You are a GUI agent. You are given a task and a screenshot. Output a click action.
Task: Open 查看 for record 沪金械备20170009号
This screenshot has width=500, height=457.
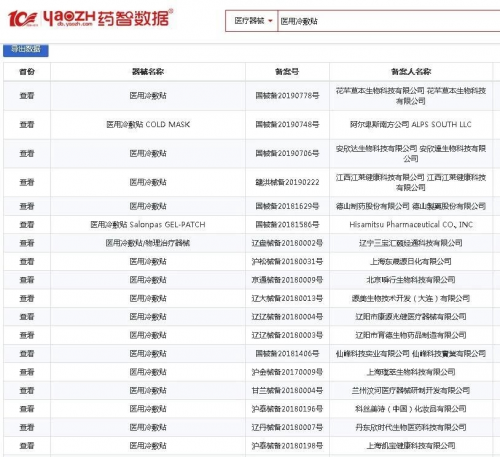coord(27,372)
